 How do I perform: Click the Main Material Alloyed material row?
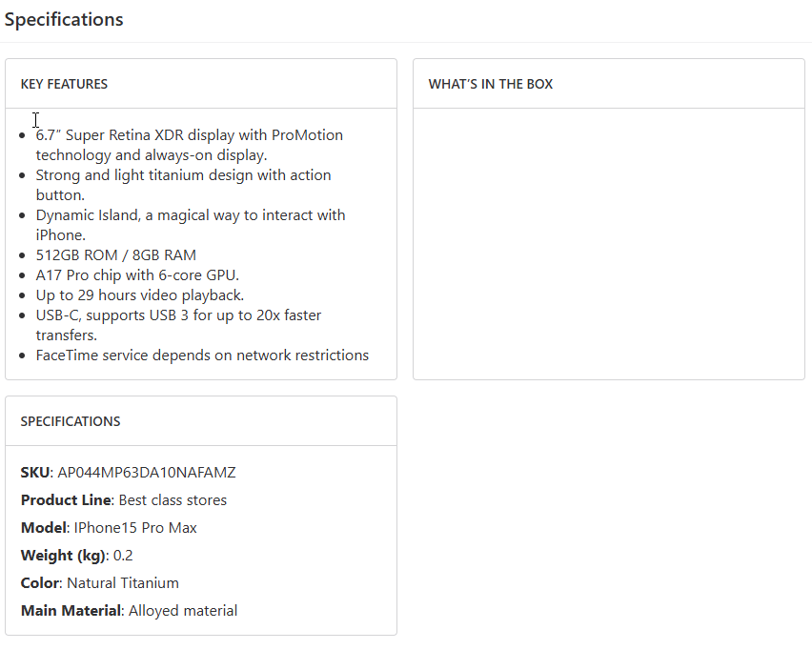[129, 611]
